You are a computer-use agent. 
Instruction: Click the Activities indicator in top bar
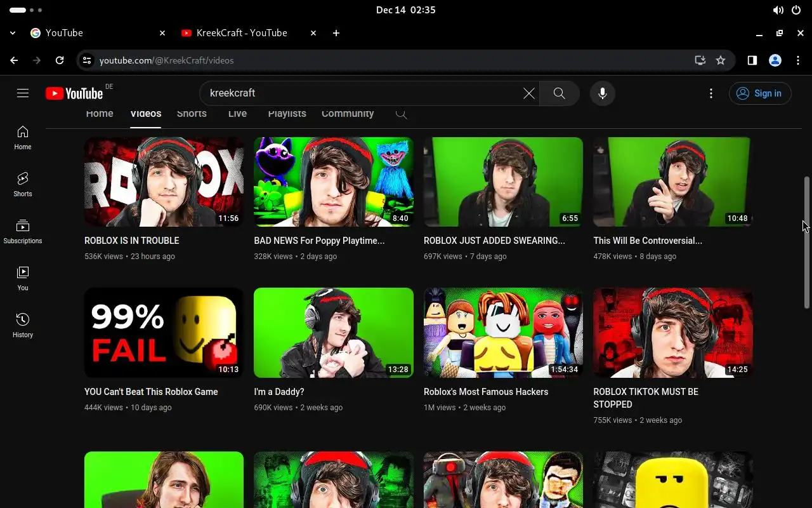[x=26, y=10]
